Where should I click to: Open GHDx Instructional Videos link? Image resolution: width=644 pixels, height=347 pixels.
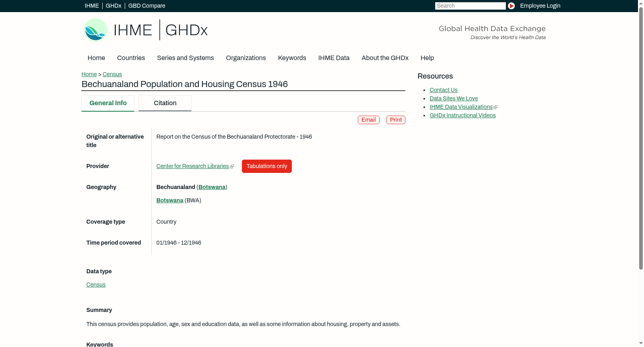[462, 115]
